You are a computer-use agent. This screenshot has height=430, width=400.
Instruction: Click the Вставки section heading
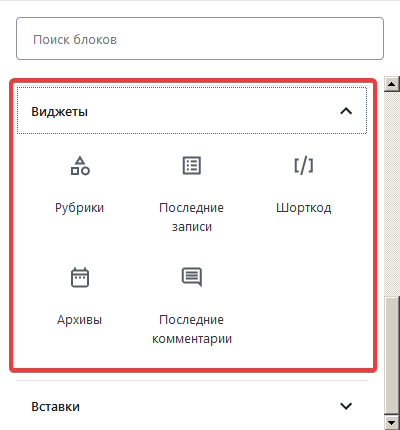point(55,407)
